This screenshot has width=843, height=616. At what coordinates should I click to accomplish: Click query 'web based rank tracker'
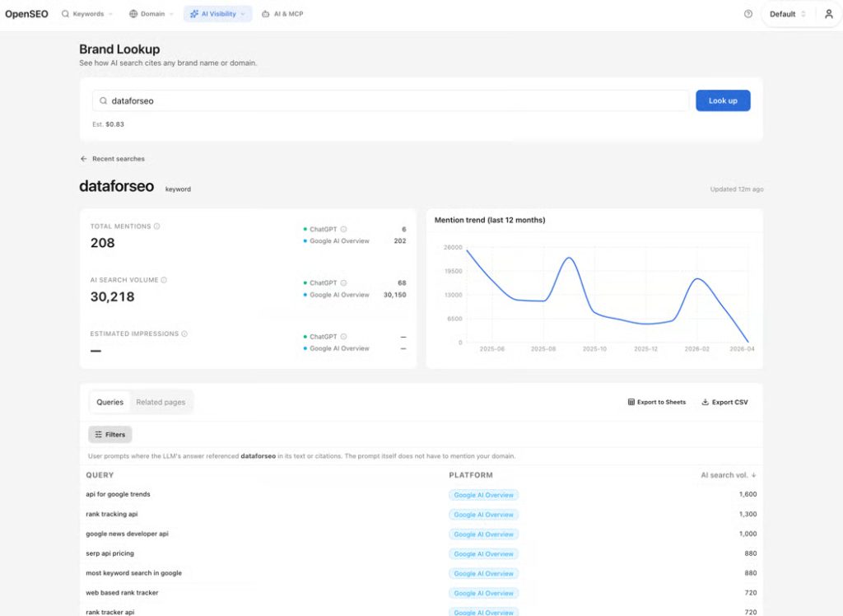coord(122,592)
